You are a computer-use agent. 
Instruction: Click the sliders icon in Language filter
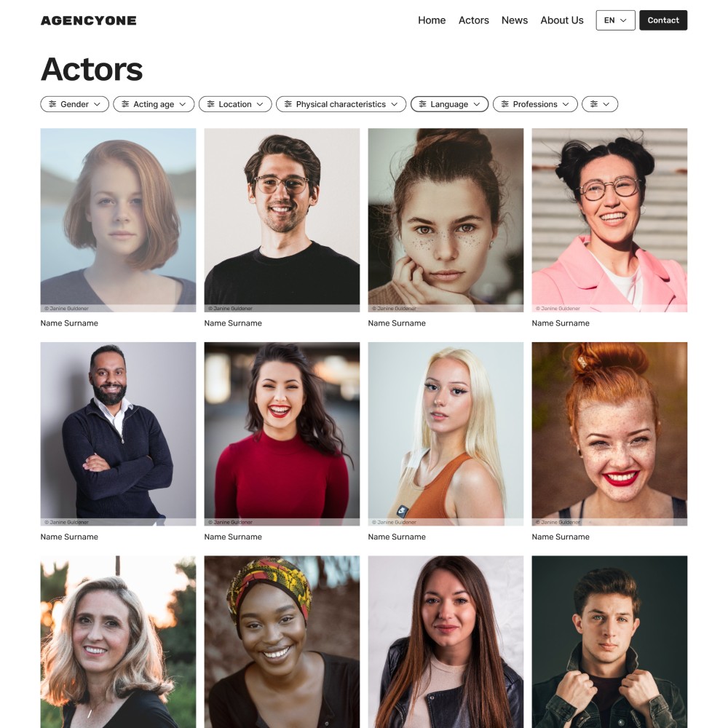click(x=422, y=104)
